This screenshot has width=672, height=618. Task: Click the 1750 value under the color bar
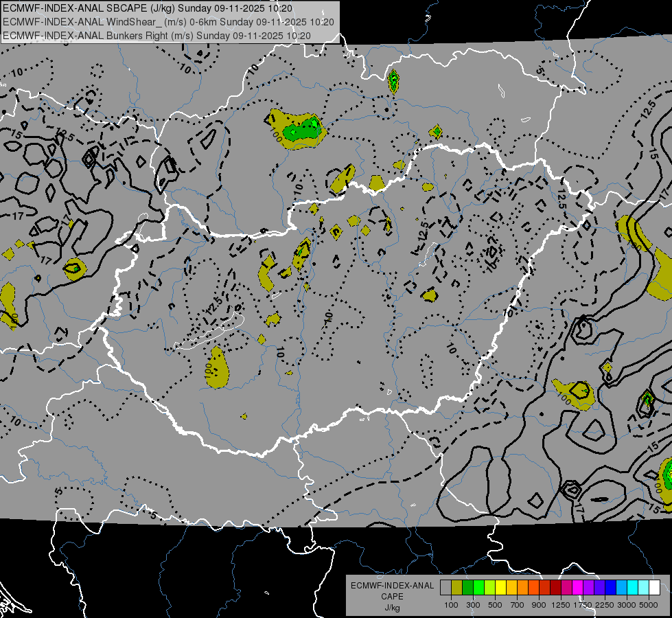click(583, 605)
